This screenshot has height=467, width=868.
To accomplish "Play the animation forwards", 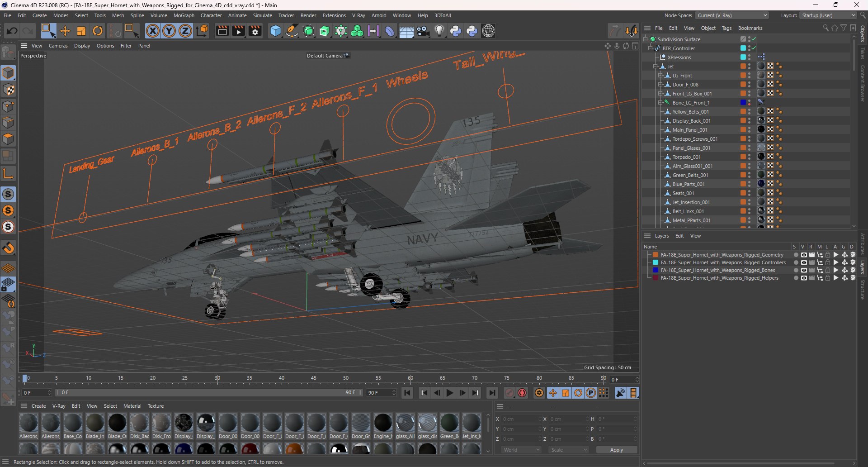I will click(x=450, y=393).
